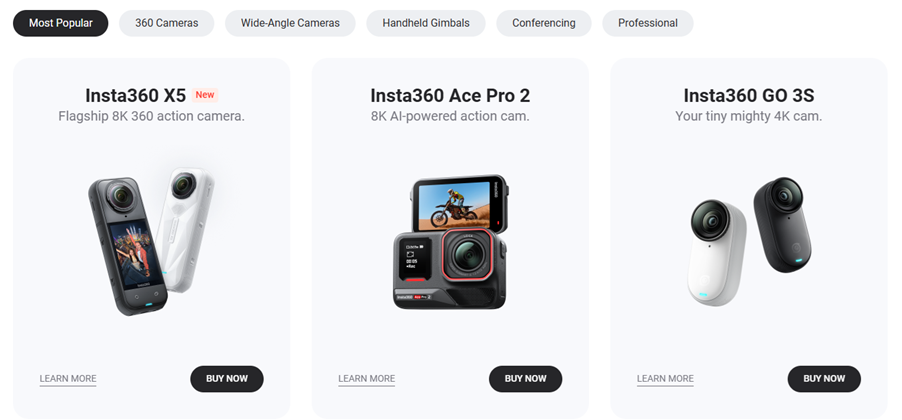Open the Ace Pro 2 camera image

450,242
